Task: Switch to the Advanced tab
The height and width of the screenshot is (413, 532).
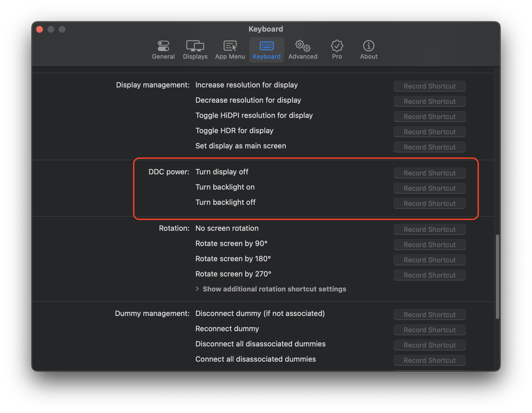Action: (302, 49)
